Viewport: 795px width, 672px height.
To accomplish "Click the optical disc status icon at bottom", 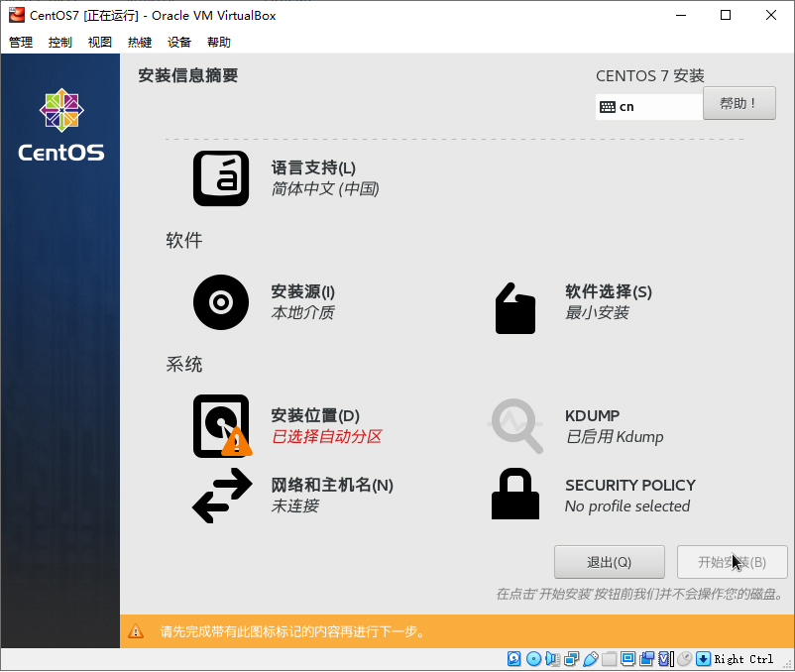I will (x=532, y=658).
